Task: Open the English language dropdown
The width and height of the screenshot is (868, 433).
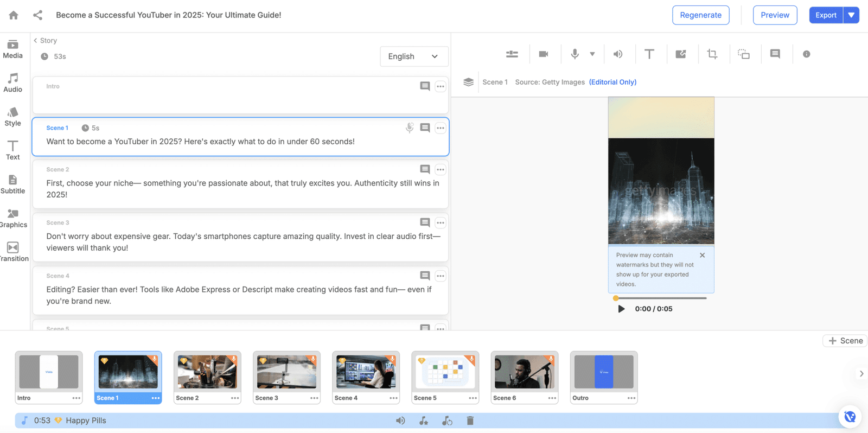Action: pyautogui.click(x=414, y=56)
